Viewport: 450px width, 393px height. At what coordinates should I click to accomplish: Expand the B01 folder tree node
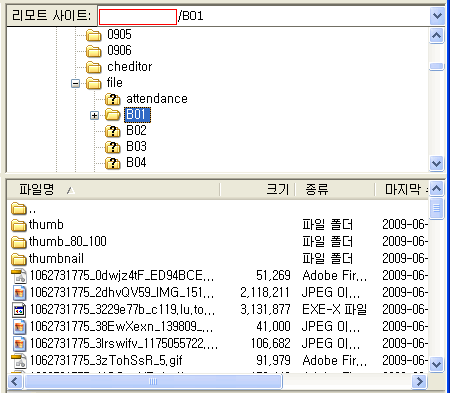95,115
